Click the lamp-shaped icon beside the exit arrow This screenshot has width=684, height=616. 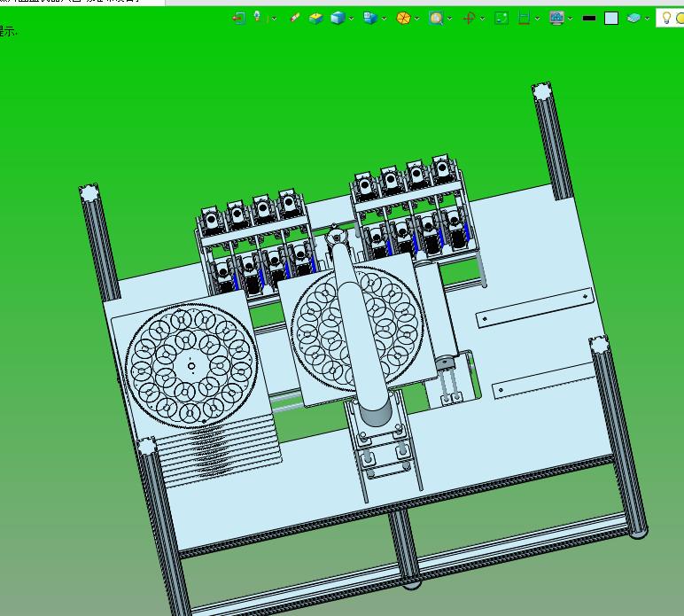pyautogui.click(x=258, y=17)
